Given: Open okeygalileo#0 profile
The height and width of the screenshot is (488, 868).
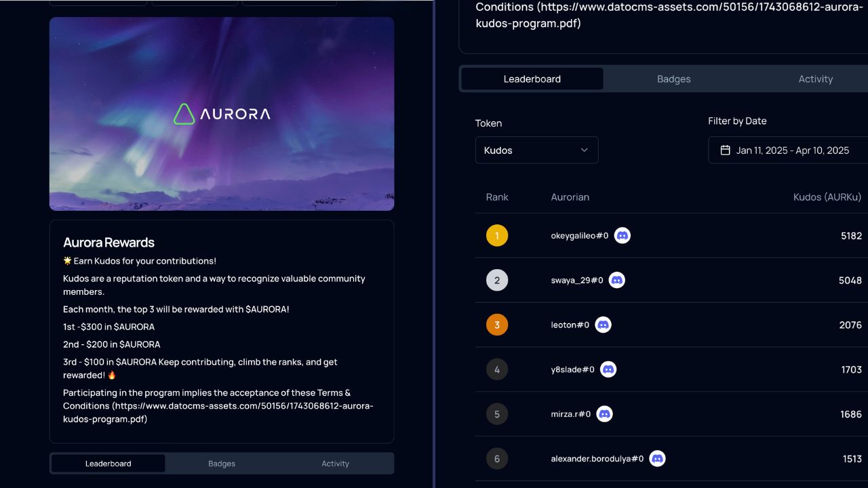Looking at the screenshot, I should [580, 236].
